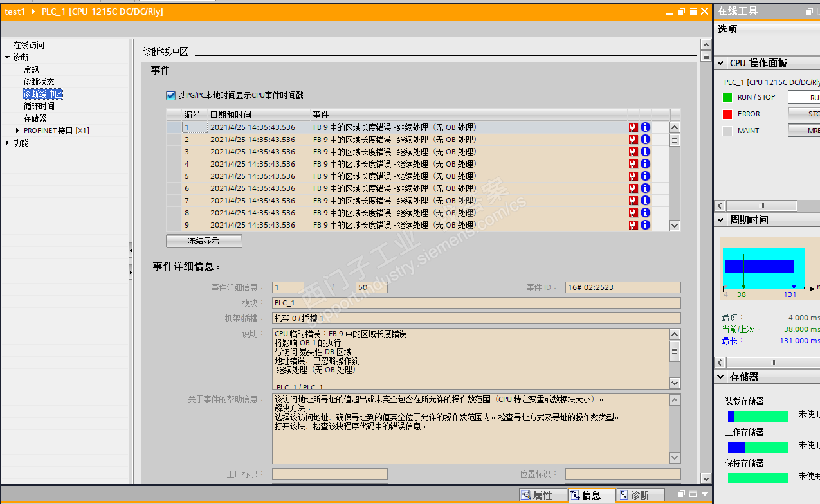Expand the PROFINET 接口 [X1] node
The image size is (820, 504).
click(17, 130)
